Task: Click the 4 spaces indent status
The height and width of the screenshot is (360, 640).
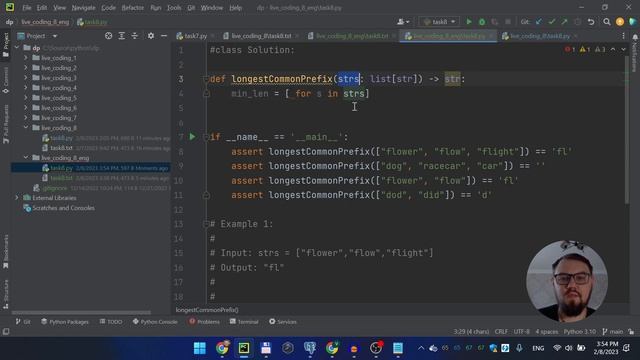Action: (547, 331)
